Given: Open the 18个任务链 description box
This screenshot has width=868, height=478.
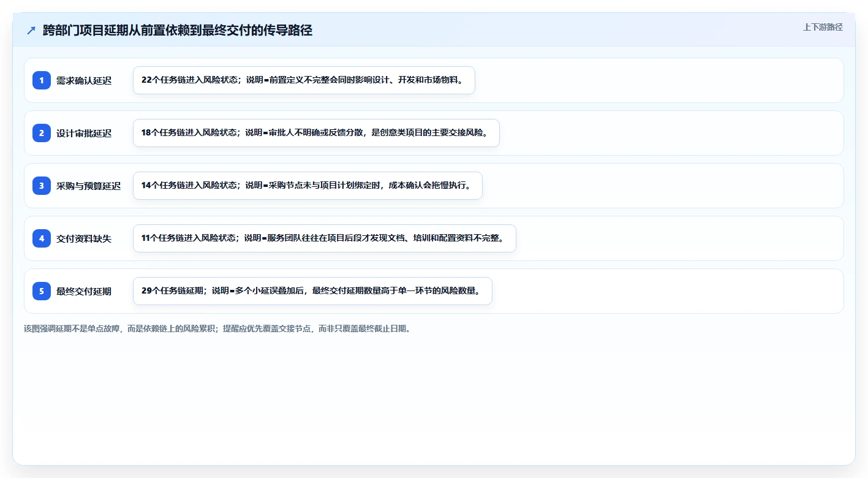Looking at the screenshot, I should (316, 133).
